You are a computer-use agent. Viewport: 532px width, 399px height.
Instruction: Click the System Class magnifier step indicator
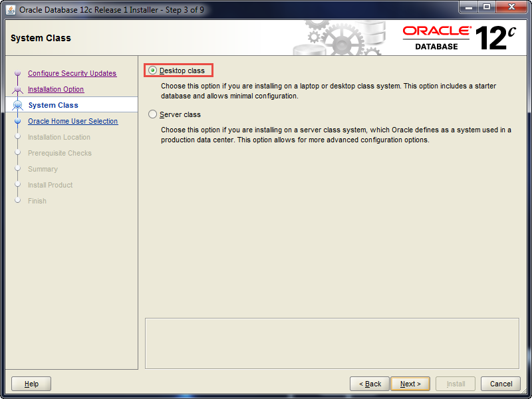tap(19, 104)
